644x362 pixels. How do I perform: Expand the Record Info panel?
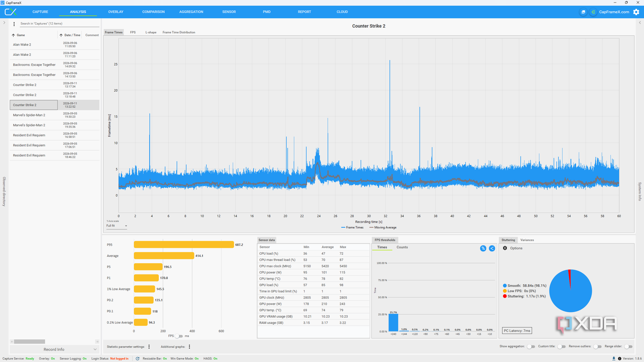(x=54, y=350)
